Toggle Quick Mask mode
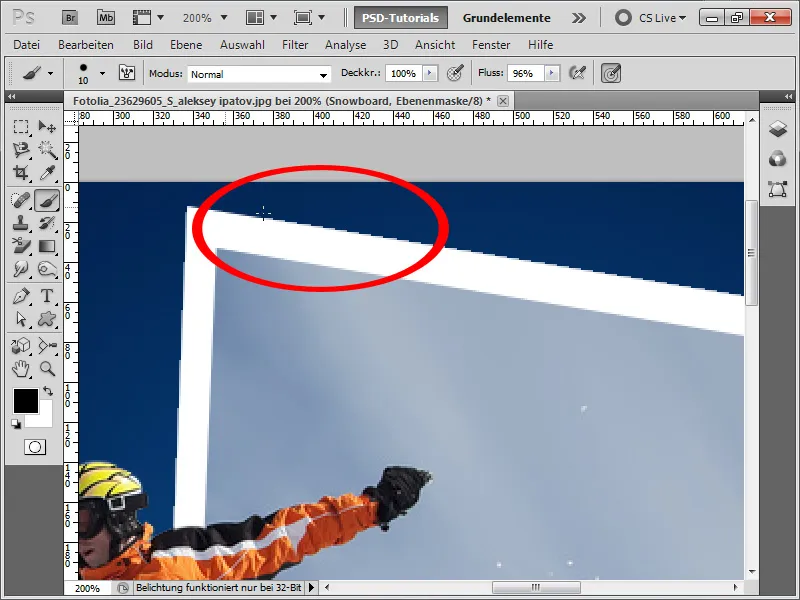Image resolution: width=800 pixels, height=600 pixels. point(35,447)
